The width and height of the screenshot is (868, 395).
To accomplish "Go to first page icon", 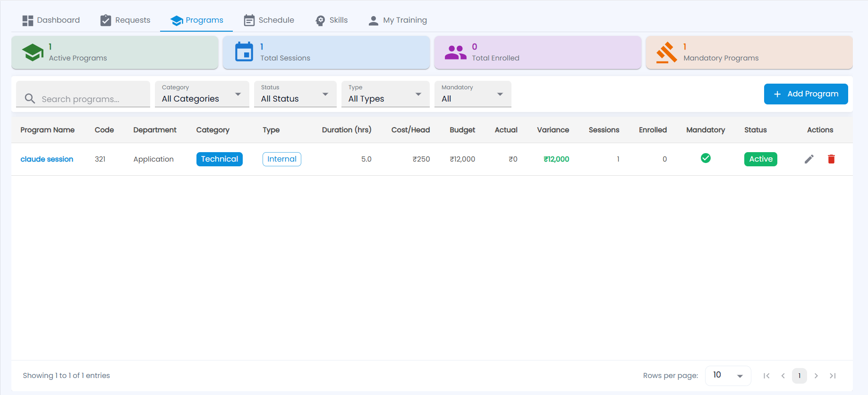I will coord(766,376).
